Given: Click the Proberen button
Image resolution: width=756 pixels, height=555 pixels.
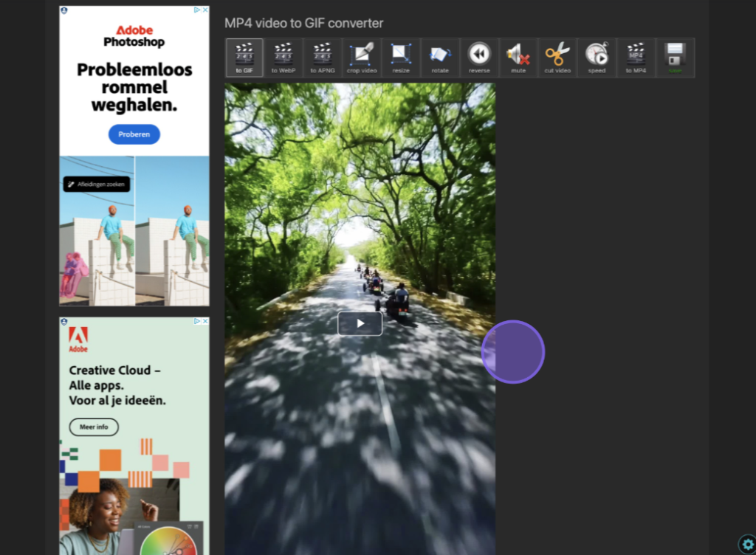Looking at the screenshot, I should [134, 134].
